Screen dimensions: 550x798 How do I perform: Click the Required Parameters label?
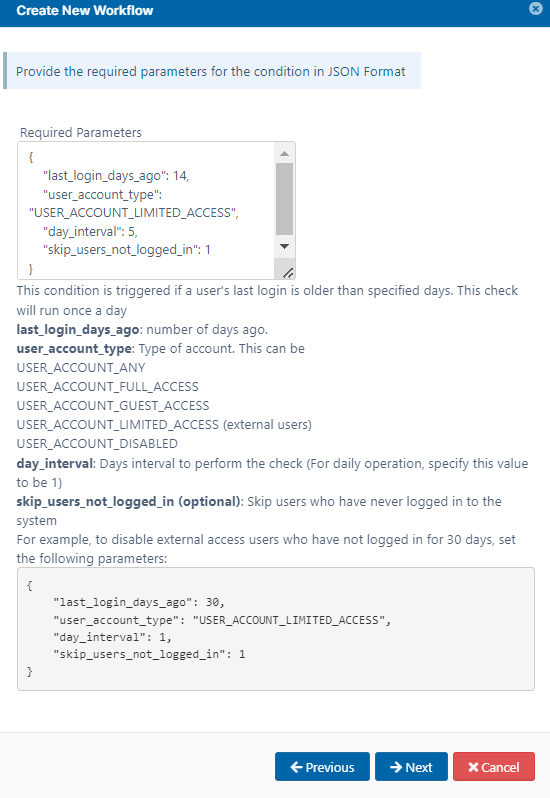80,133
